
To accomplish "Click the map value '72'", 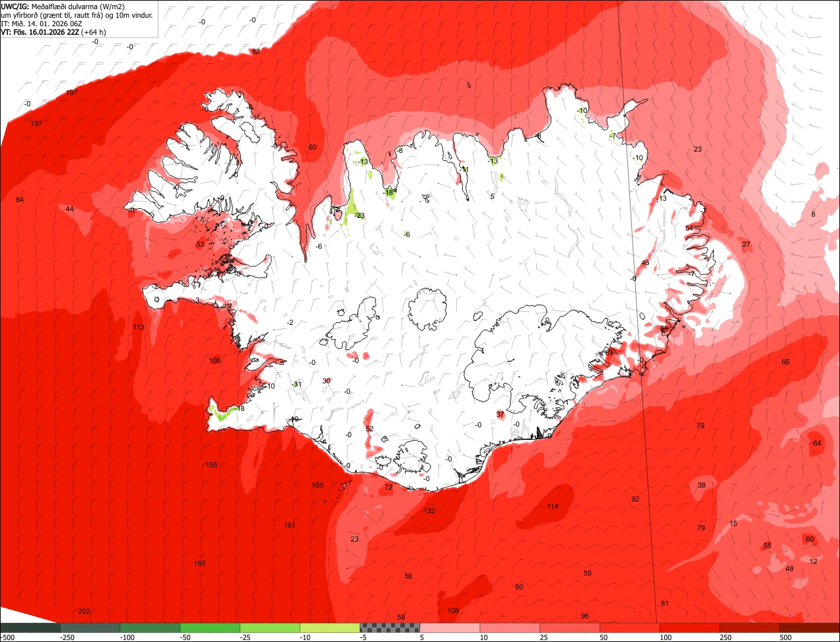I will point(388,487).
